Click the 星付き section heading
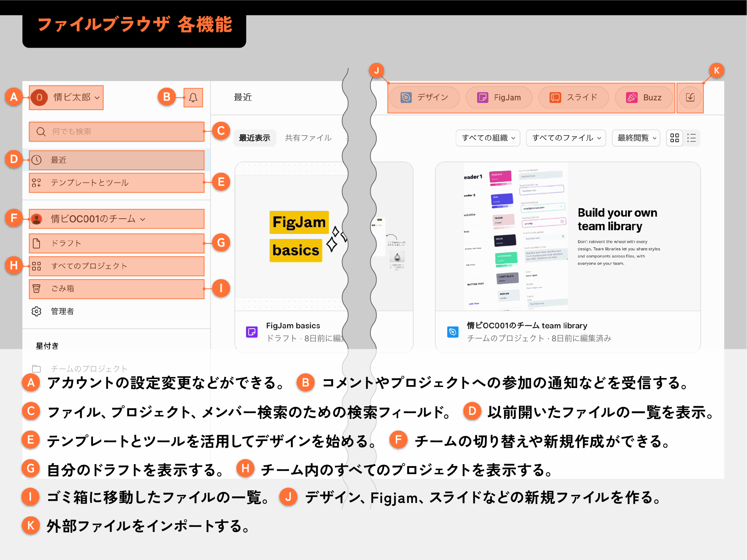Viewport: 747px width, 560px height. 47,346
